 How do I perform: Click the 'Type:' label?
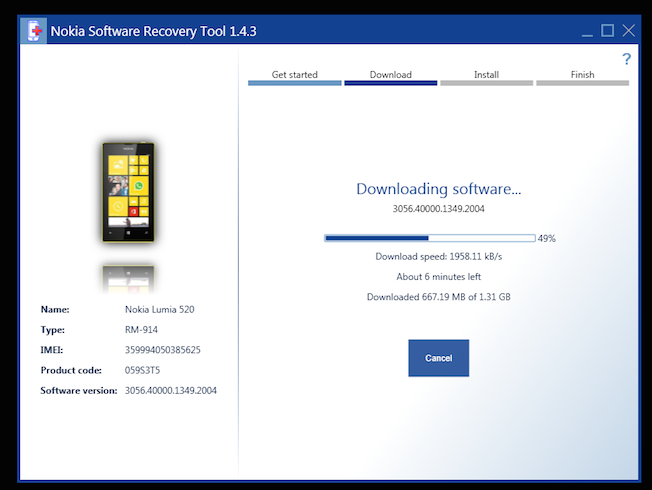tap(53, 330)
